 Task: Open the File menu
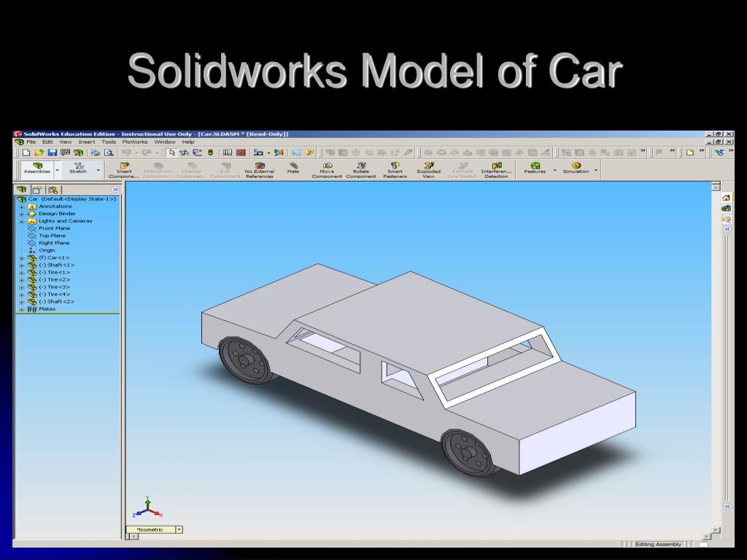click(x=31, y=142)
